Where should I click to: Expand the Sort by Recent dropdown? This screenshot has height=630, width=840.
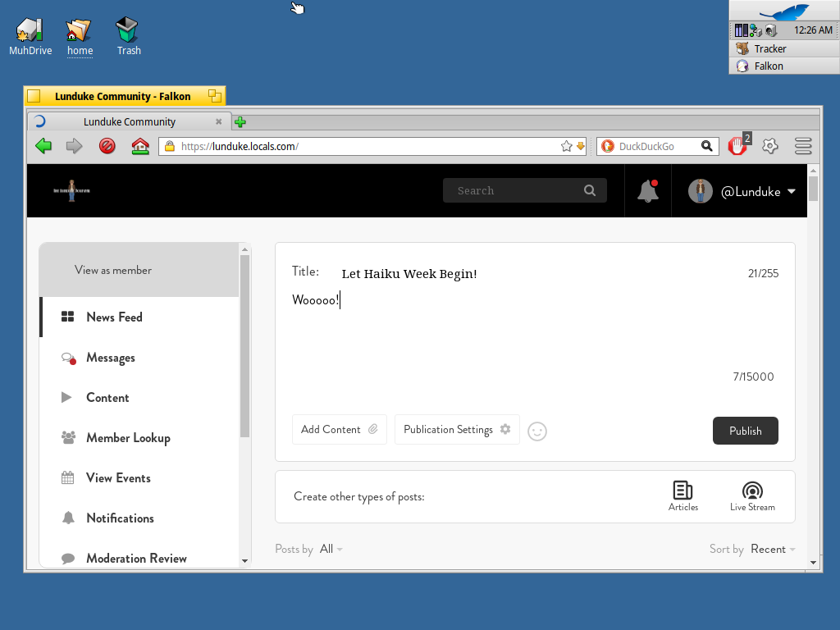click(773, 549)
